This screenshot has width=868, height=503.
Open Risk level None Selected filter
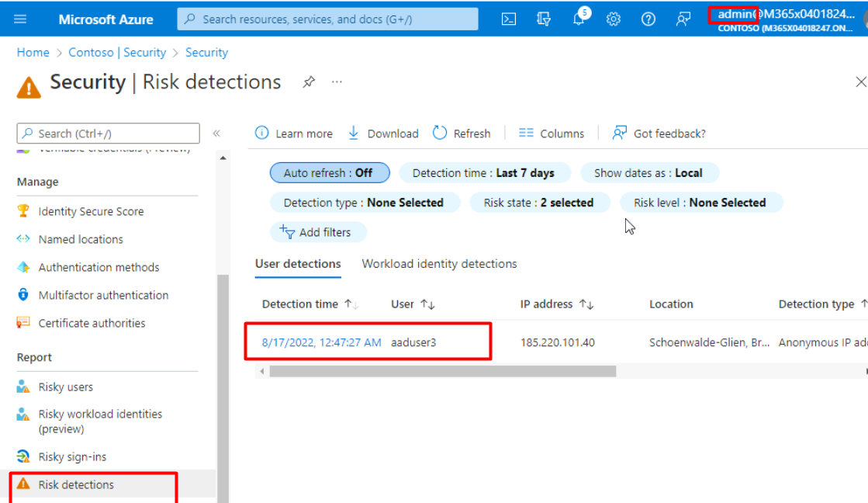[x=700, y=203]
